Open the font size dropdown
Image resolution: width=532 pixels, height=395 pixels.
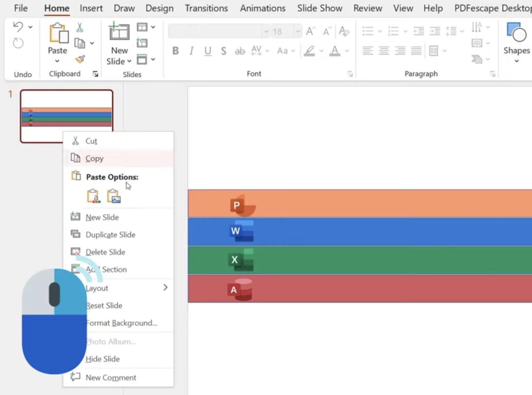point(298,31)
